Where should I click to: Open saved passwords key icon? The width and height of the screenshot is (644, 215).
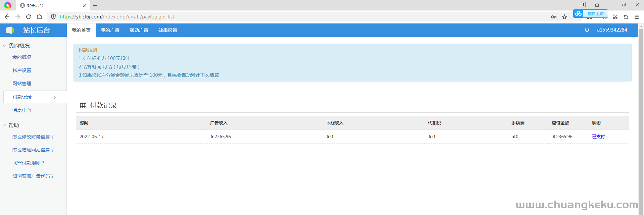coord(554,17)
